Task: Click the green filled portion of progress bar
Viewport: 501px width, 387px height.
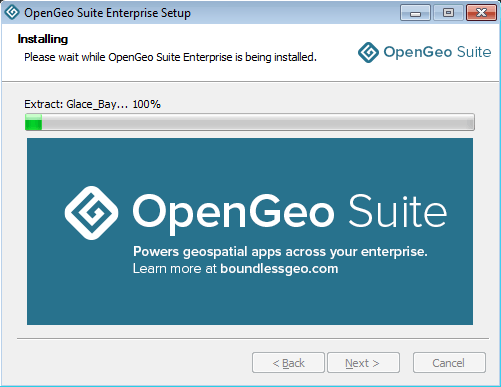Action: (34, 122)
